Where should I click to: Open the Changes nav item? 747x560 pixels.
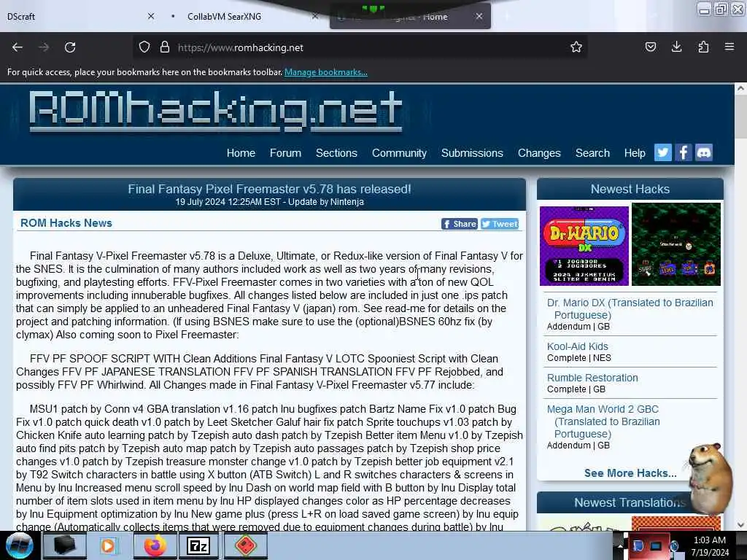pos(539,153)
